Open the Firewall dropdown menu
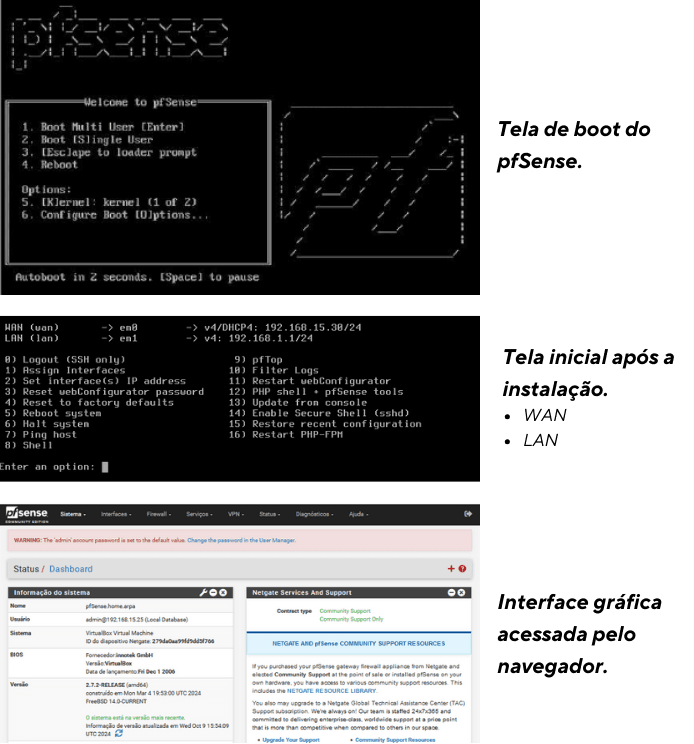 click(159, 514)
